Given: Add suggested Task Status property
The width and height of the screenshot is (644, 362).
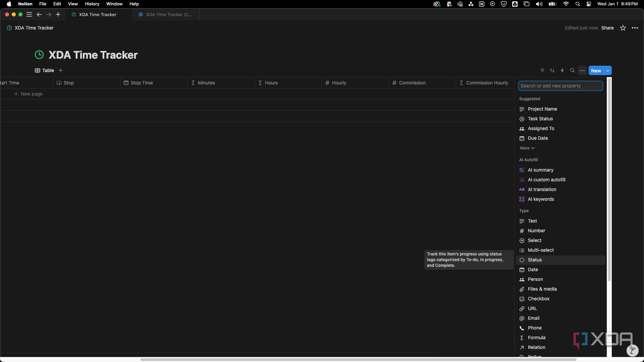Looking at the screenshot, I should [x=560, y=119].
